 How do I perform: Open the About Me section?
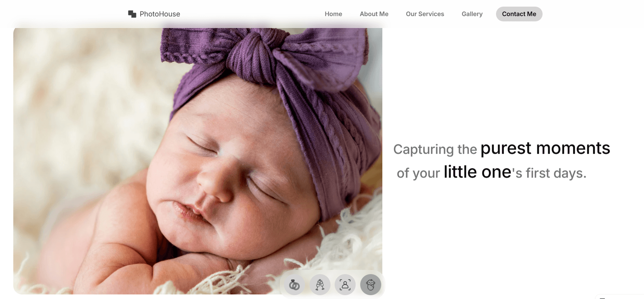pyautogui.click(x=374, y=14)
